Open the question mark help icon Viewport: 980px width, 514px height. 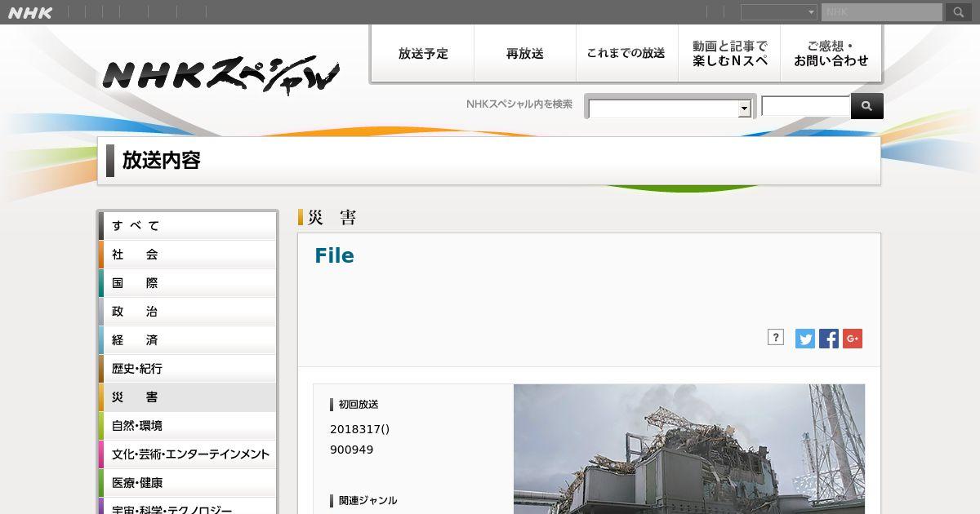776,337
